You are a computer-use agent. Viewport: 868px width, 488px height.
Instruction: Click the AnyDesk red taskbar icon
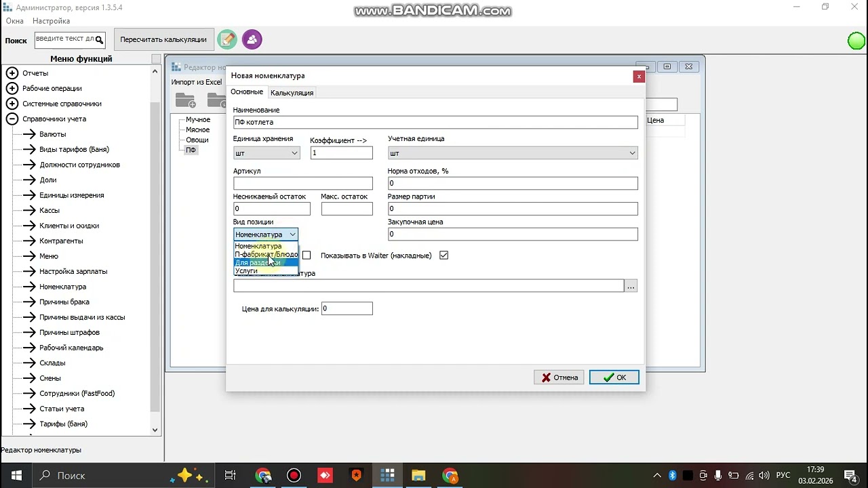tap(325, 475)
